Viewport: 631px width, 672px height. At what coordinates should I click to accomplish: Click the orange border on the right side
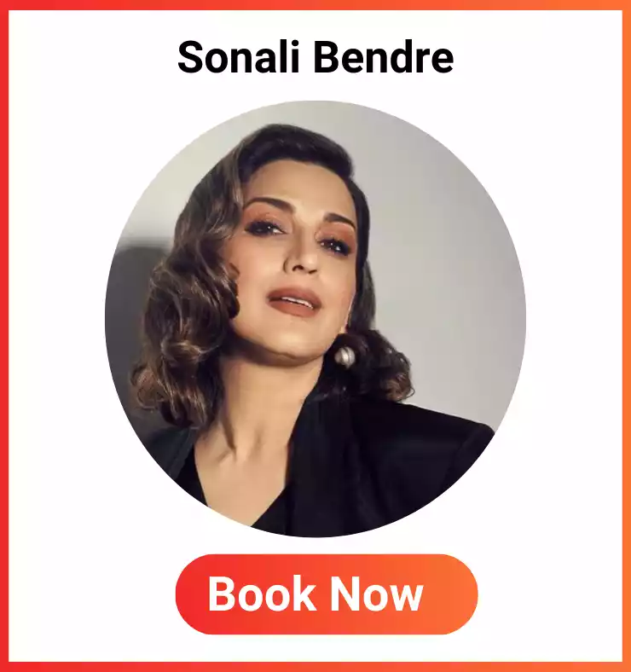pos(627,336)
